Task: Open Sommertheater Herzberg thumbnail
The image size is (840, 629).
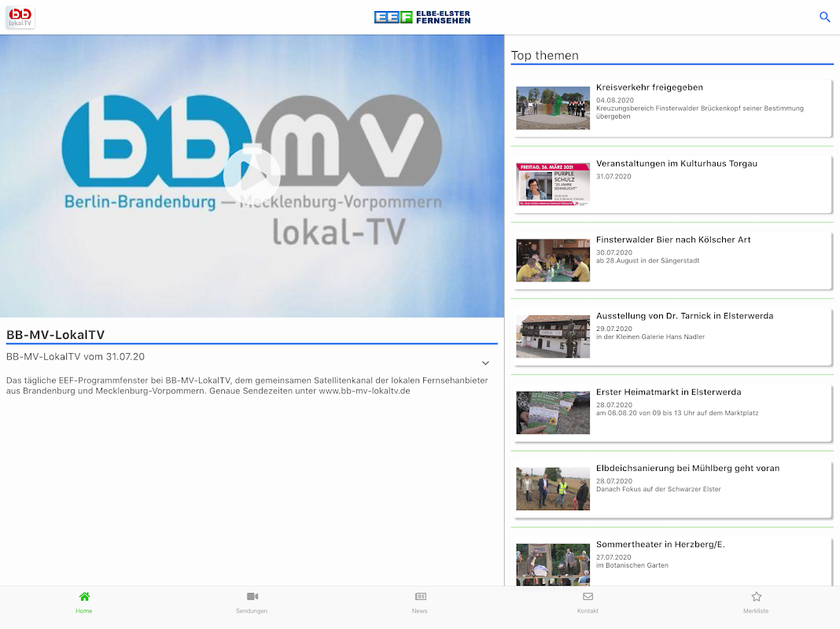Action: tap(553, 565)
